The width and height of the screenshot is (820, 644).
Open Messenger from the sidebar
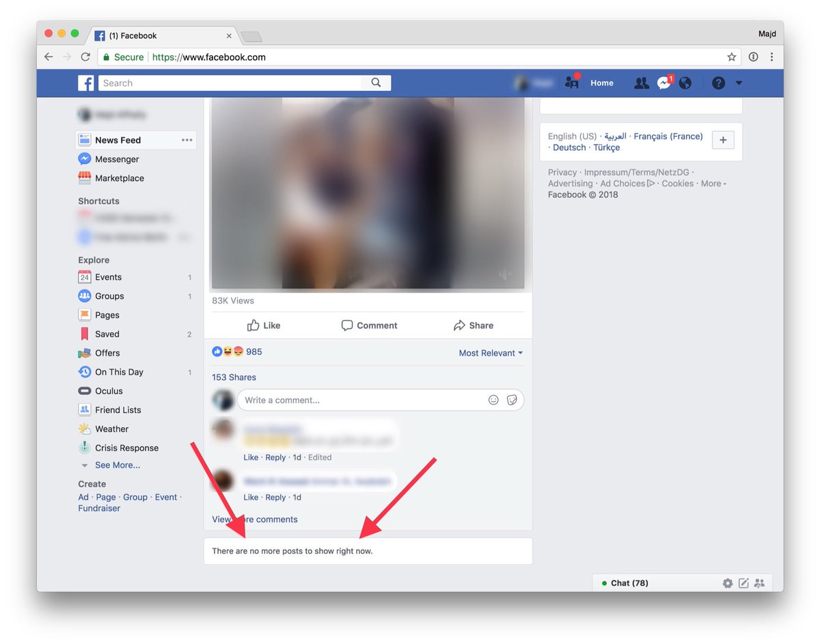click(x=117, y=159)
